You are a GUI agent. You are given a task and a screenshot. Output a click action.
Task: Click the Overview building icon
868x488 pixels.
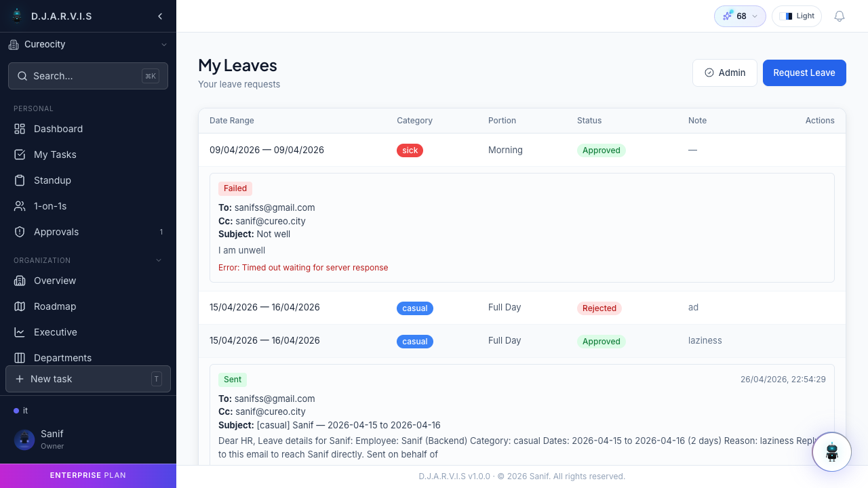[x=20, y=281]
